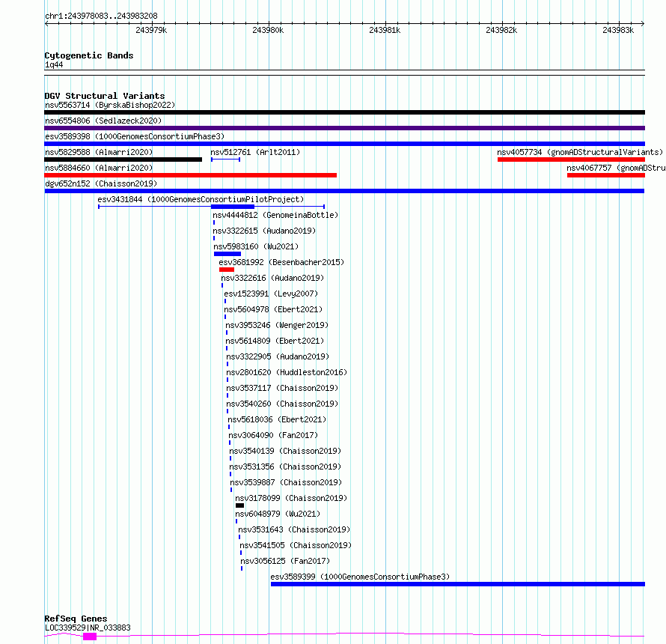Open the esv3681992 (Besenbacher2015) label
The image size is (666, 644).
pyautogui.click(x=281, y=262)
